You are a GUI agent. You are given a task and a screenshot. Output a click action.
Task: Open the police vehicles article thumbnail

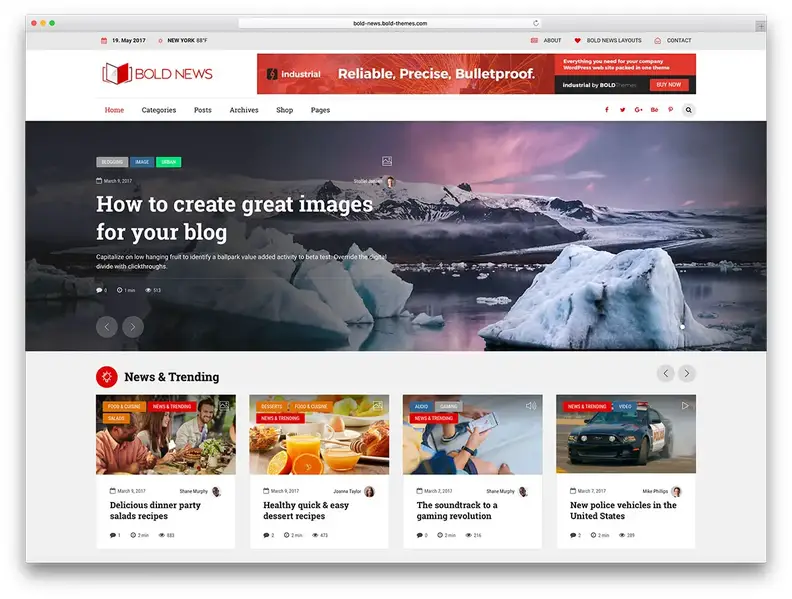(x=626, y=435)
